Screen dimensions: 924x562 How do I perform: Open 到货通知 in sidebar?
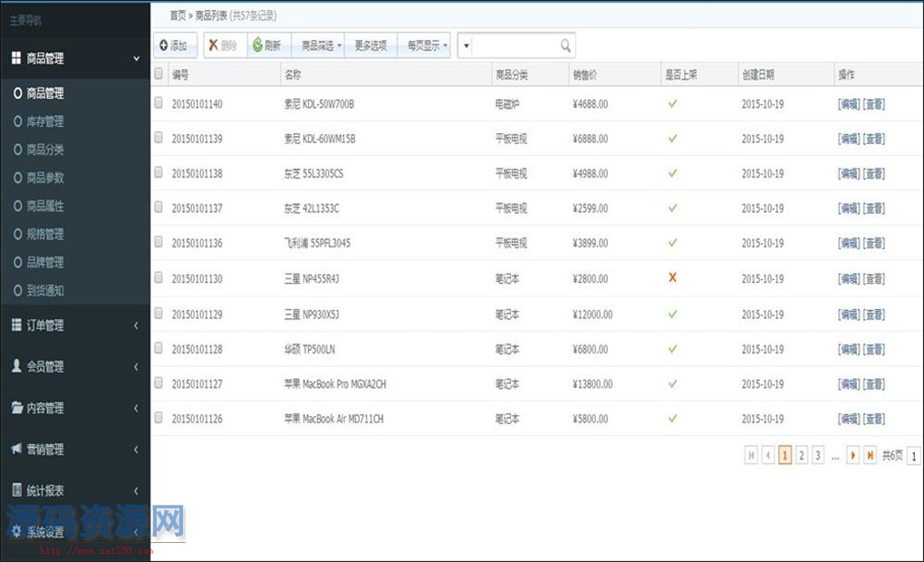[44, 290]
